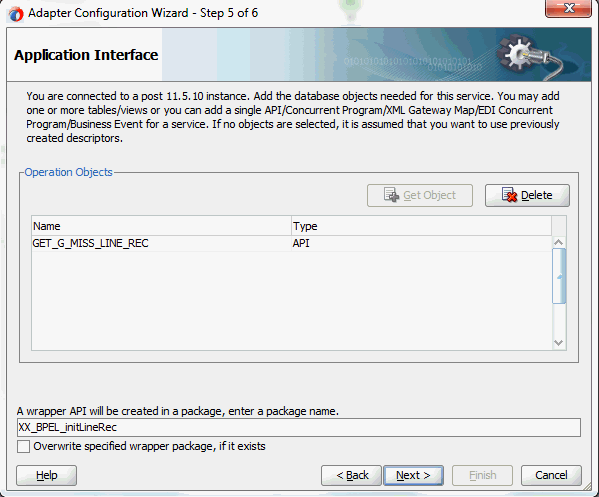Cancel the Adapter Configuration Wizard

[551, 475]
